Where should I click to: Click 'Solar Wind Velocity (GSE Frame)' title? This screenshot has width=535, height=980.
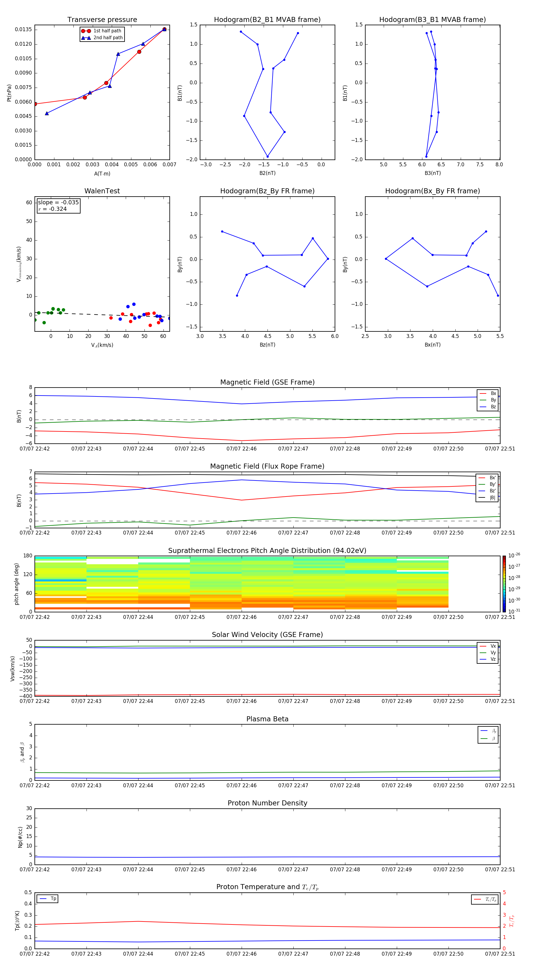[x=267, y=635]
